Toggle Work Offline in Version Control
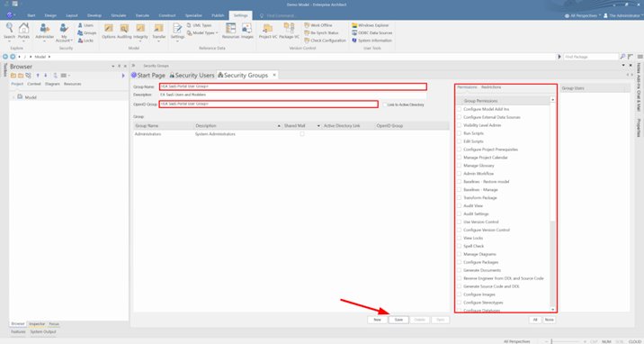644x344 pixels. tap(318, 25)
